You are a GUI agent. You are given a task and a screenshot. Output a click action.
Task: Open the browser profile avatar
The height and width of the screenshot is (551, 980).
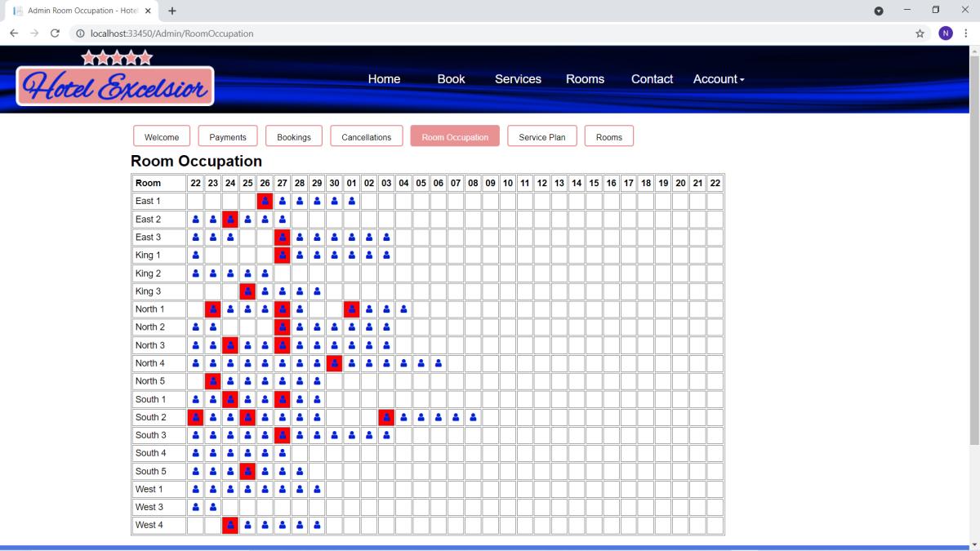click(x=946, y=33)
